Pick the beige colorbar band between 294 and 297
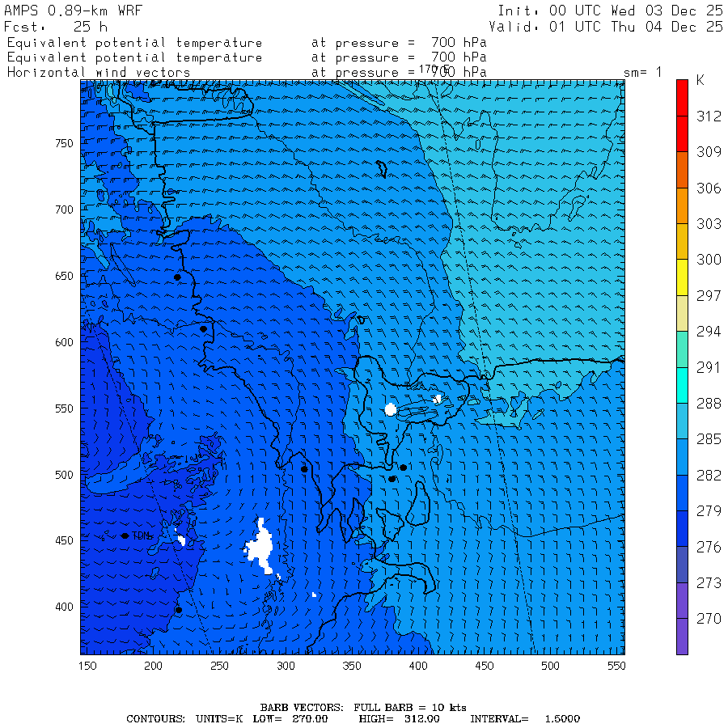Image resolution: width=728 pixels, height=728 pixels. pos(682,313)
